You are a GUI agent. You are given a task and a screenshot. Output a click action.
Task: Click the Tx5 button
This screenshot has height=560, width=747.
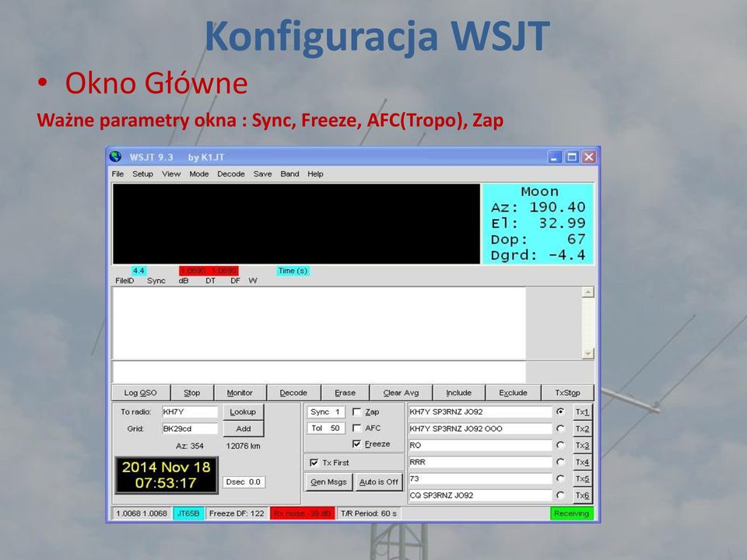(x=582, y=478)
